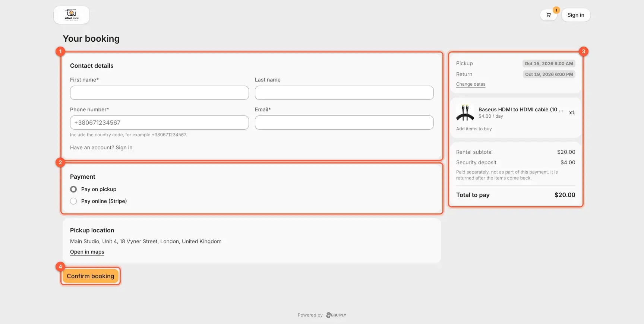Open the Equiply logo link in footer
Image resolution: width=644 pixels, height=324 pixels.
[x=336, y=315]
